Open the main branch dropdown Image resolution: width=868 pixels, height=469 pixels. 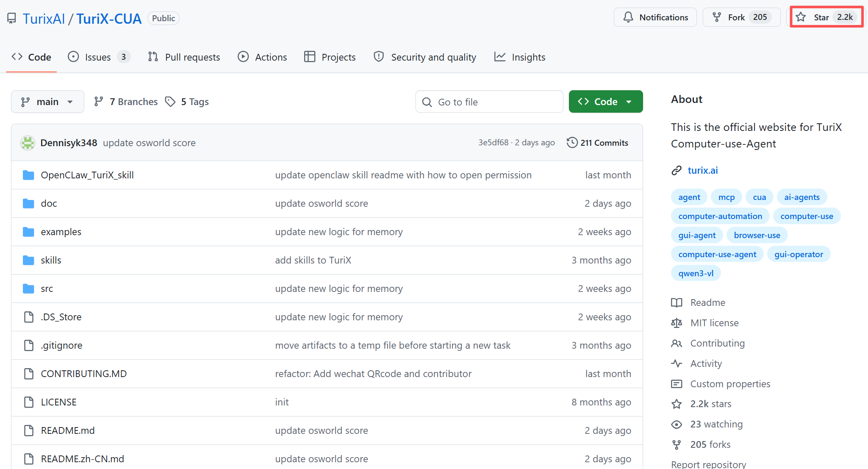pos(47,102)
